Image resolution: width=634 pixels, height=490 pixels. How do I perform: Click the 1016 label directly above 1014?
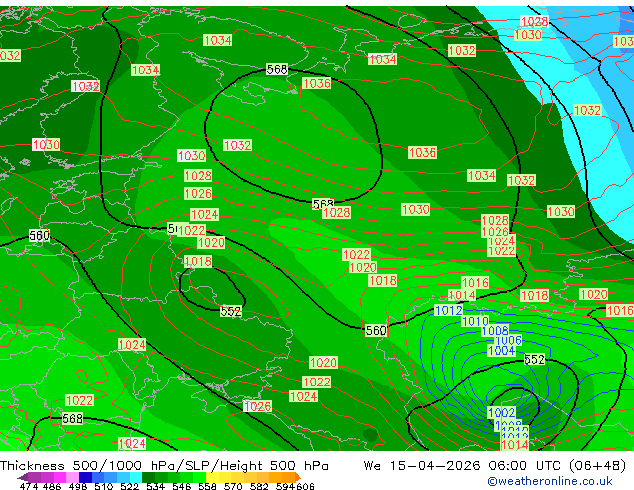(475, 283)
